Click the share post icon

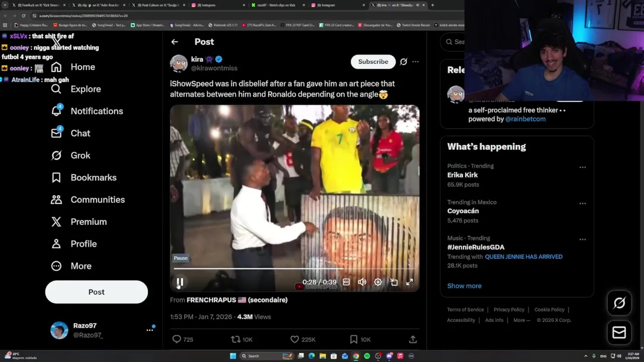(413, 339)
